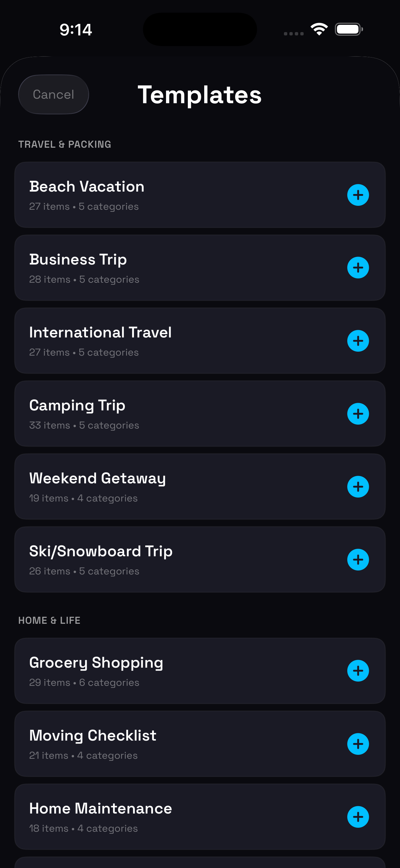Cancel the Templates sheet
Viewport: 400px width, 868px height.
coord(53,94)
